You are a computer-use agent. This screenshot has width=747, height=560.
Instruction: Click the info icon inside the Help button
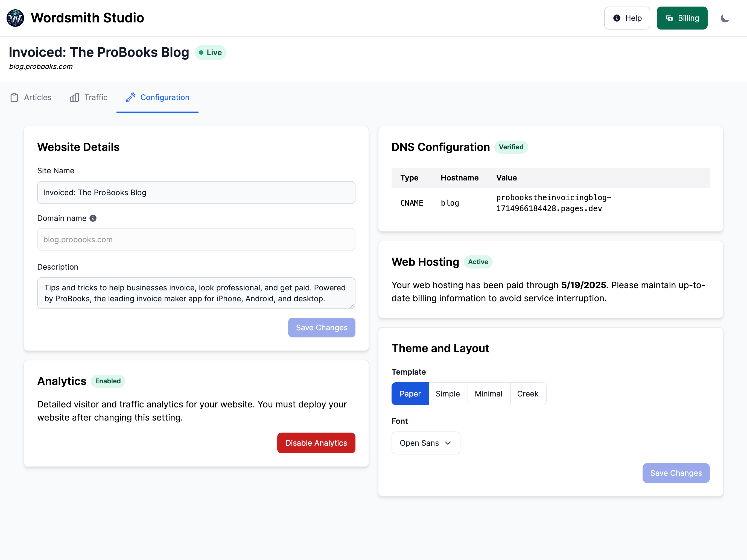pyautogui.click(x=616, y=18)
